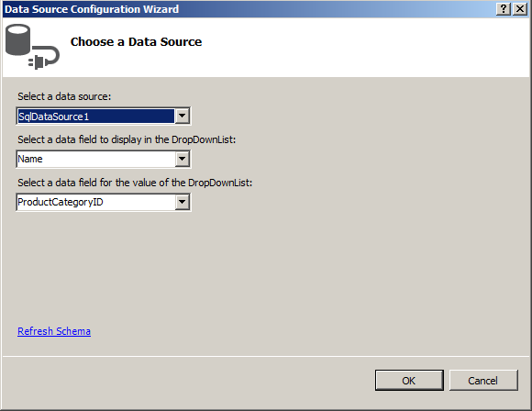This screenshot has height=411, width=532.
Task: Open the Refresh Schema link
Action: [x=54, y=331]
